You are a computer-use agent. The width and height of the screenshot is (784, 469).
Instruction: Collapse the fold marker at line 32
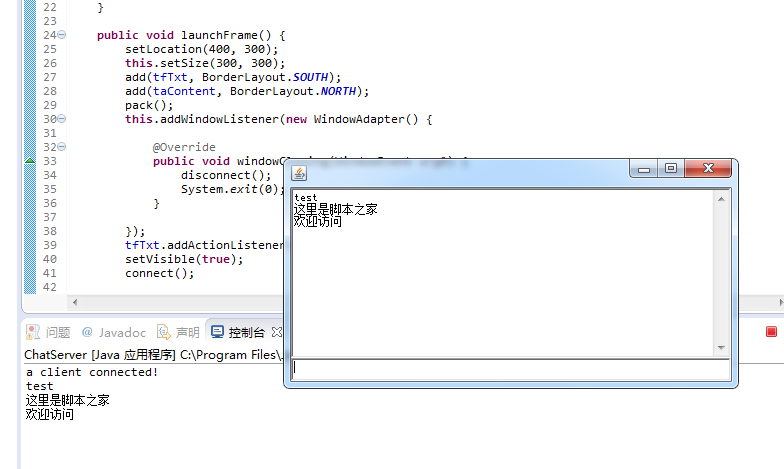point(62,147)
